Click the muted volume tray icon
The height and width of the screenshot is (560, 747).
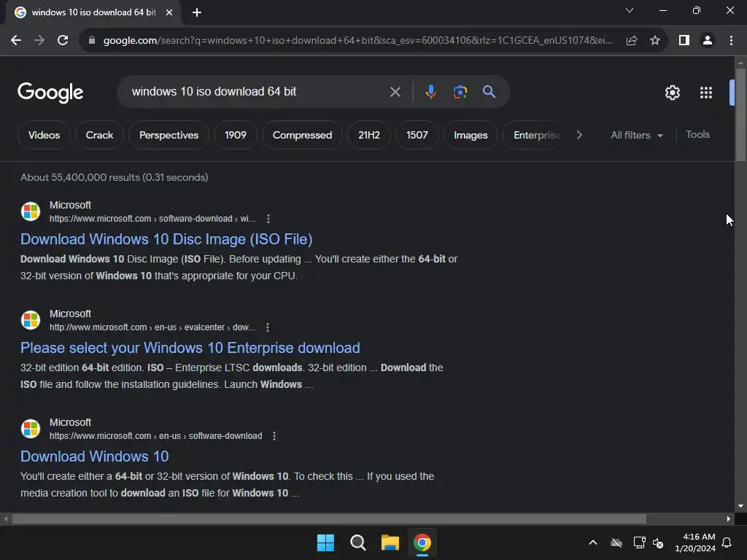(658, 542)
